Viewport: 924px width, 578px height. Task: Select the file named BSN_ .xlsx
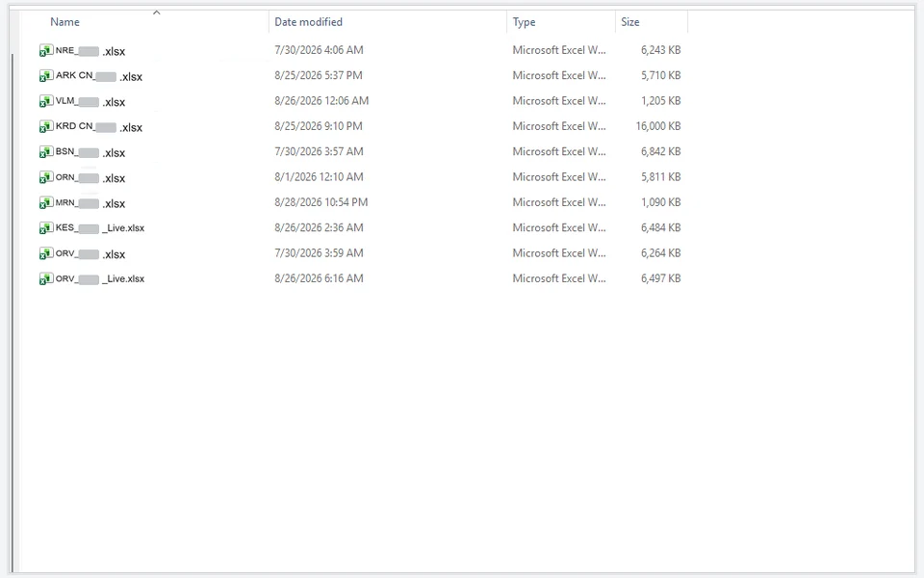click(90, 152)
